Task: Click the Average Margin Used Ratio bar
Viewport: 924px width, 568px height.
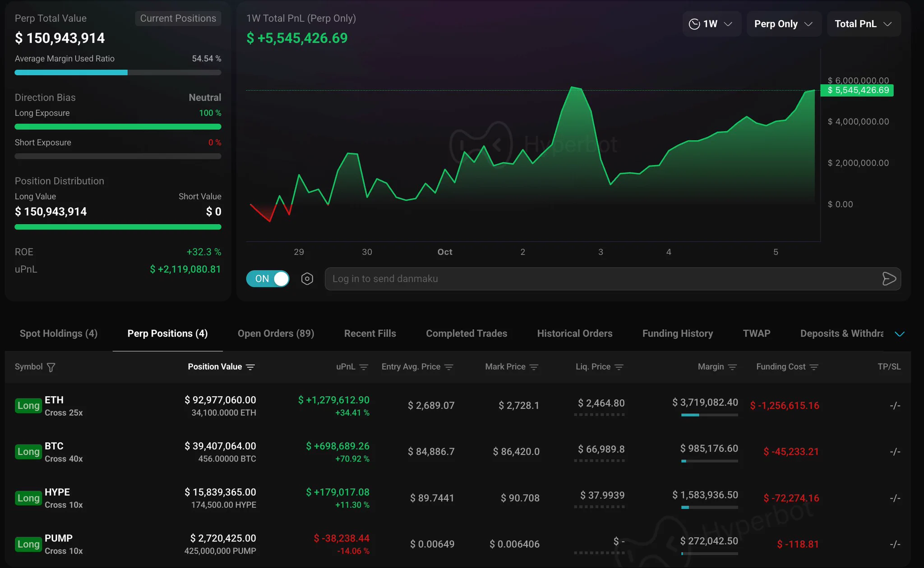Action: pyautogui.click(x=118, y=73)
